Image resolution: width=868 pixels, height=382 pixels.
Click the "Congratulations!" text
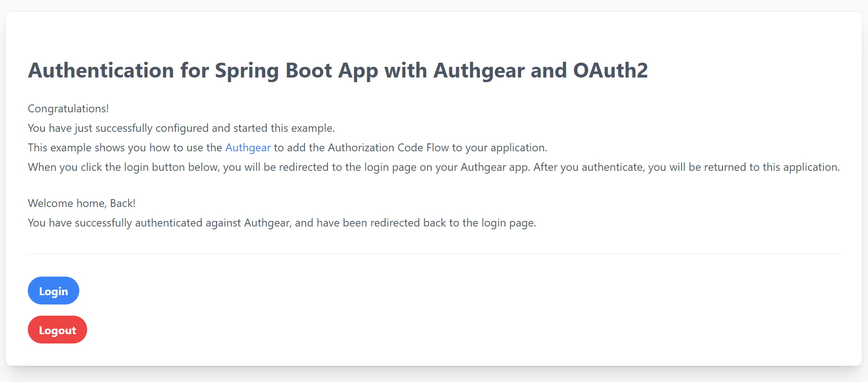click(x=68, y=109)
